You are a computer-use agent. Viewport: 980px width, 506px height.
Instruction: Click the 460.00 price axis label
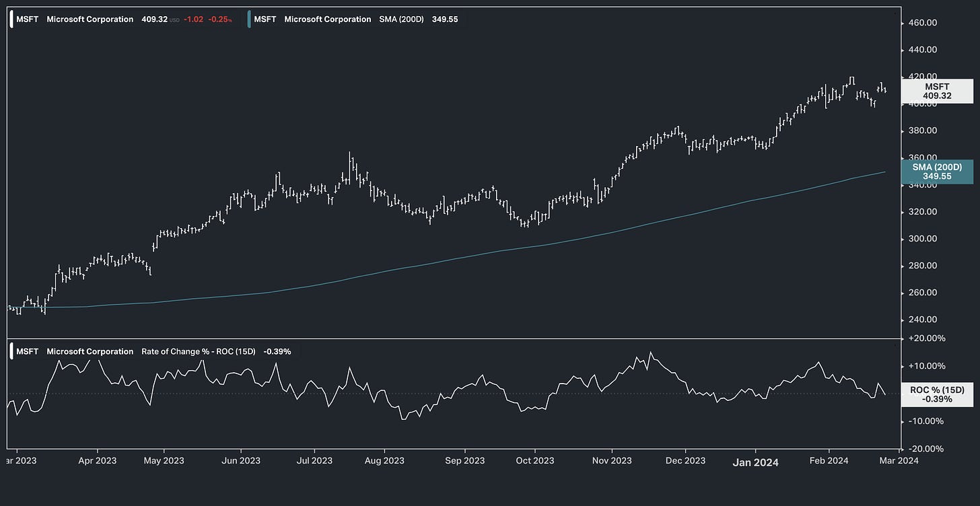tap(923, 23)
